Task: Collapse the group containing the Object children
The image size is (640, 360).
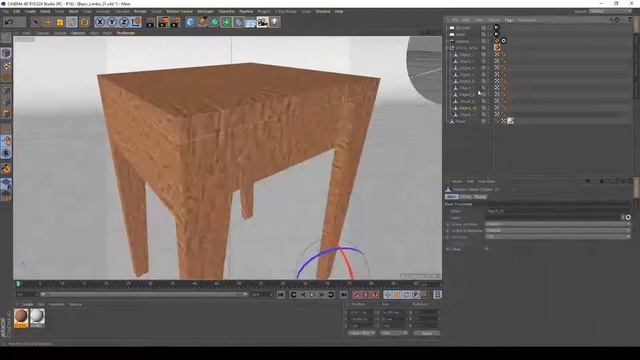Action: pos(447,48)
